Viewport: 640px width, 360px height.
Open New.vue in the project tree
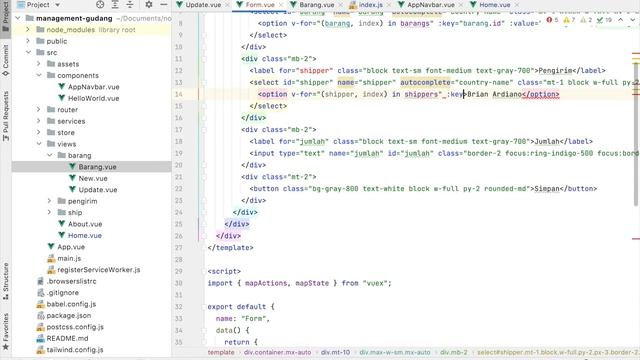point(93,178)
